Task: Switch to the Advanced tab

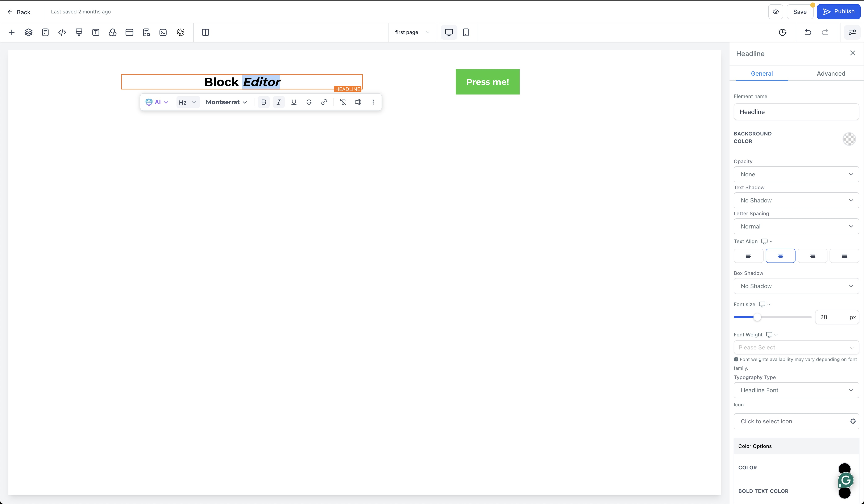Action: click(831, 73)
